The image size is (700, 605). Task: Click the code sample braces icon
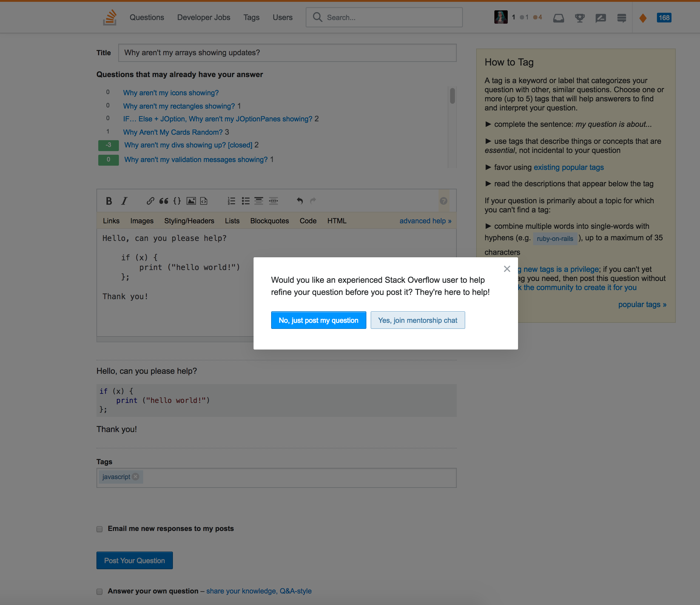point(177,201)
